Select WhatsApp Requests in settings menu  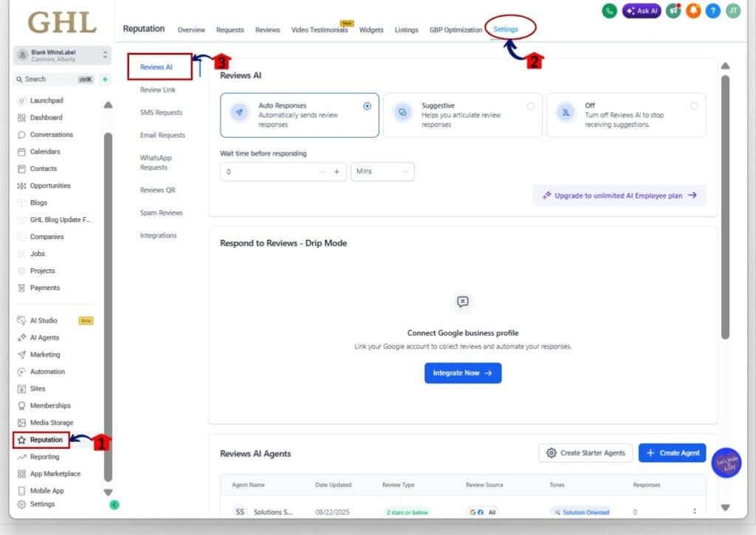click(x=156, y=163)
